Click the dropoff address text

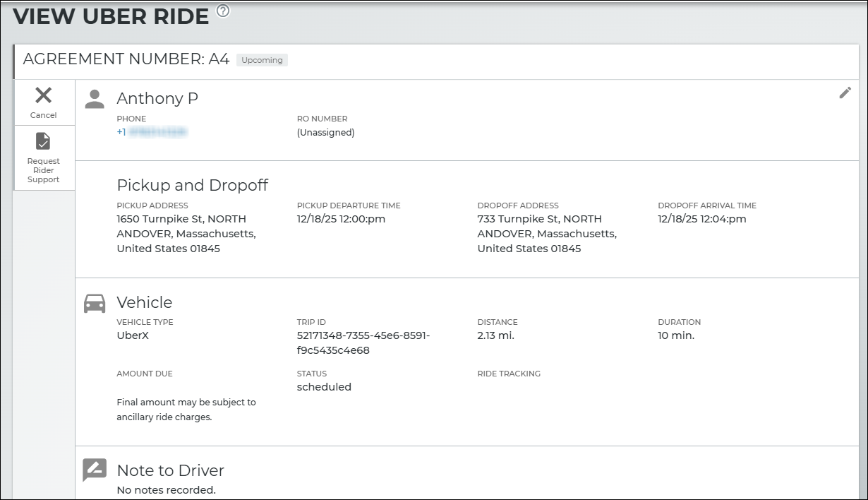click(x=546, y=234)
